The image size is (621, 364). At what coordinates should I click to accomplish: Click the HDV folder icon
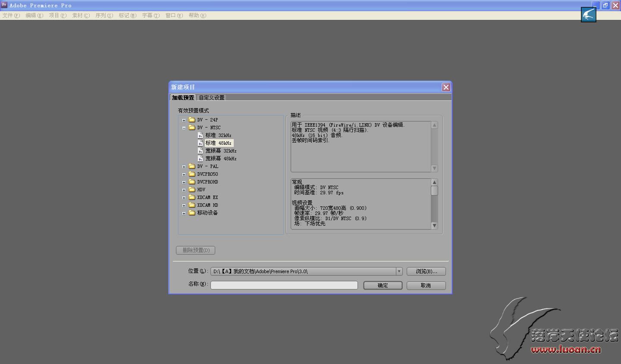click(192, 190)
